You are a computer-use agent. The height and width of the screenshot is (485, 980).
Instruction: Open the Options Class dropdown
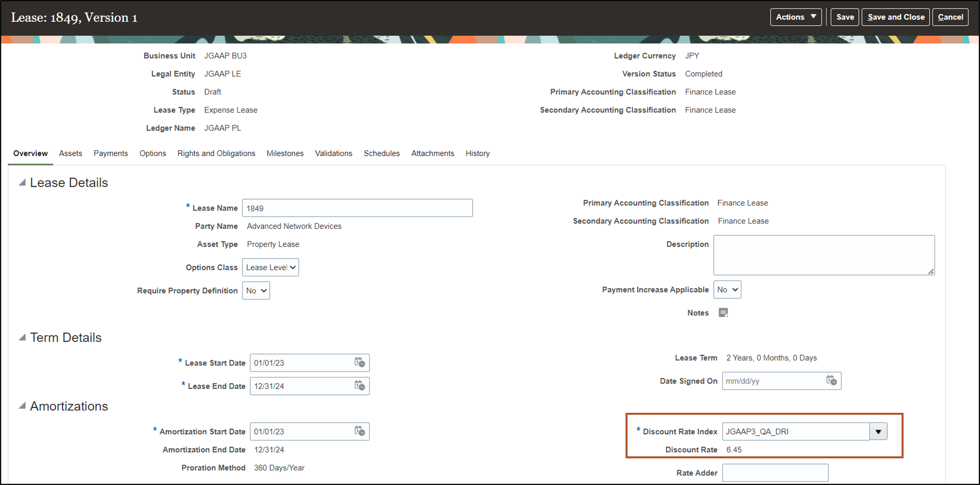click(270, 267)
